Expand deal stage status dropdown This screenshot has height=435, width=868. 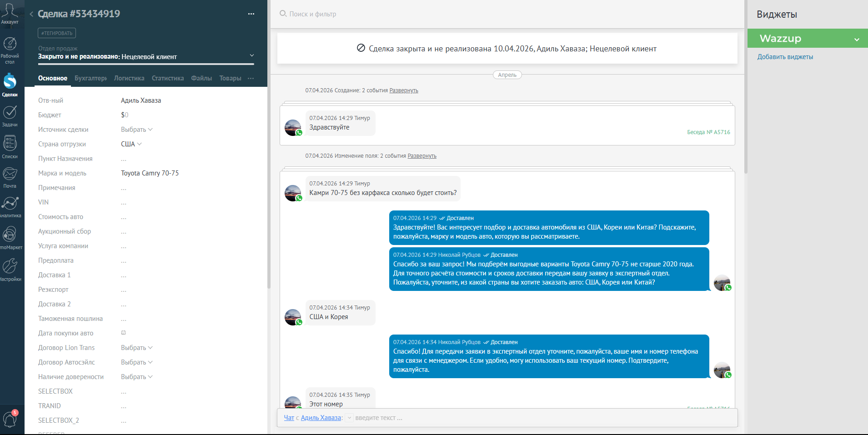252,55
